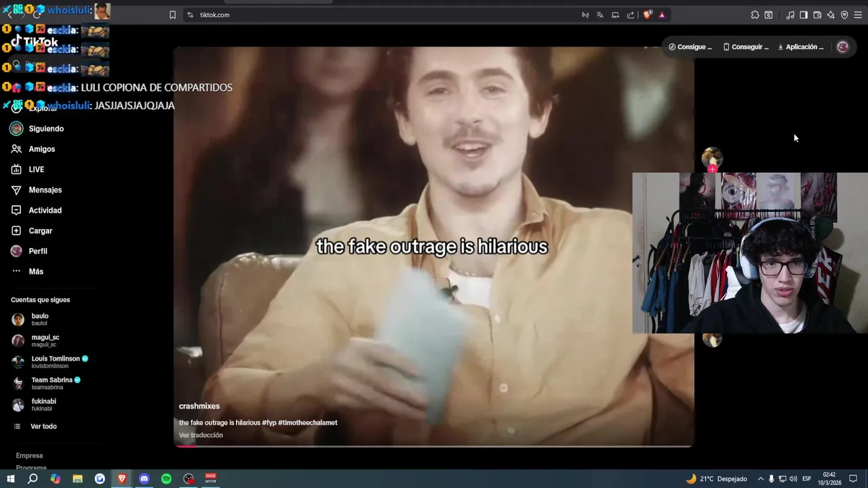The width and height of the screenshot is (868, 488).
Task: Open Voicemeeter from the taskbar
Action: coord(211,479)
